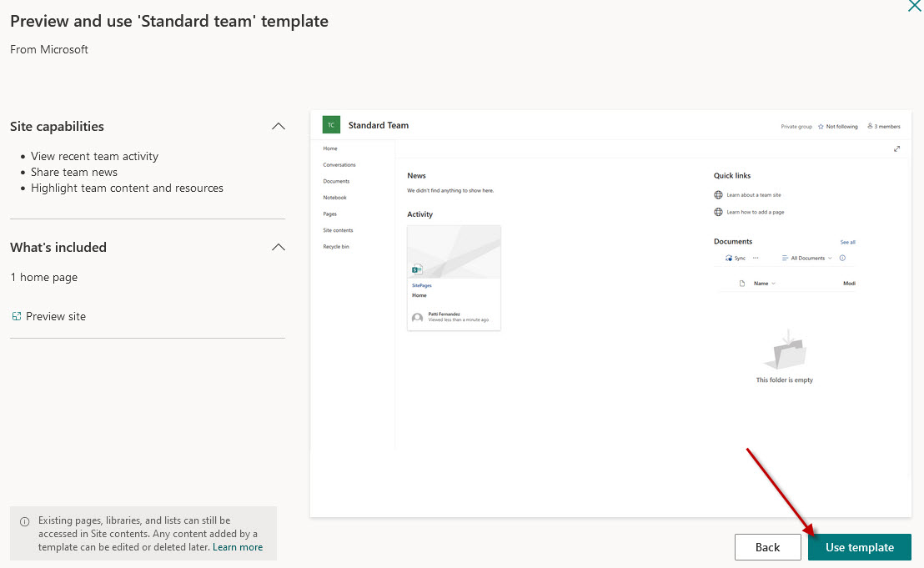Viewport: 924px width, 568px height.
Task: Open the Learn more link
Action: pyautogui.click(x=238, y=547)
